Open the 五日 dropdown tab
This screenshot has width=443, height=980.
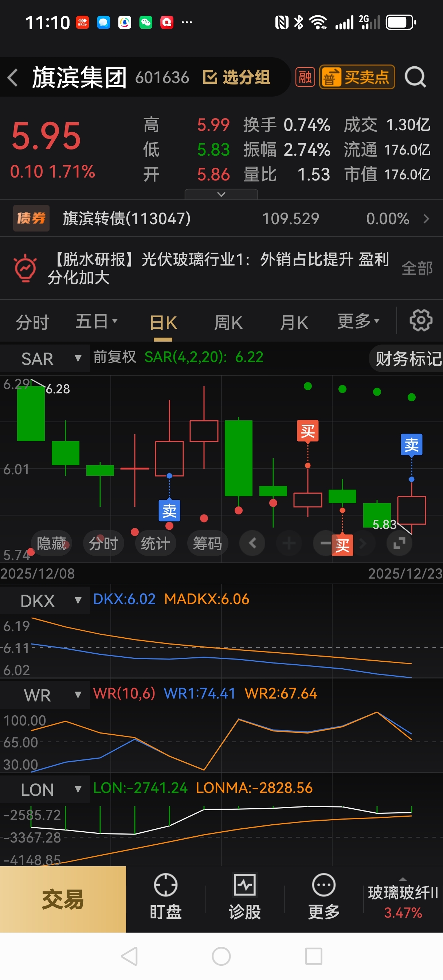(96, 322)
